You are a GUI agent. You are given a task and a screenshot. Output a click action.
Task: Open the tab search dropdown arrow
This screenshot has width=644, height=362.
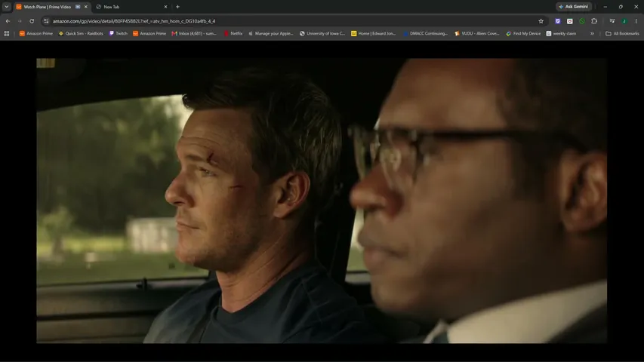pyautogui.click(x=7, y=7)
